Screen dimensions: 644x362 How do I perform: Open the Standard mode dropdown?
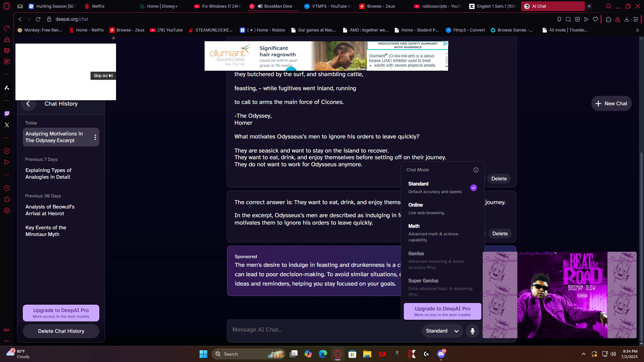point(442,331)
